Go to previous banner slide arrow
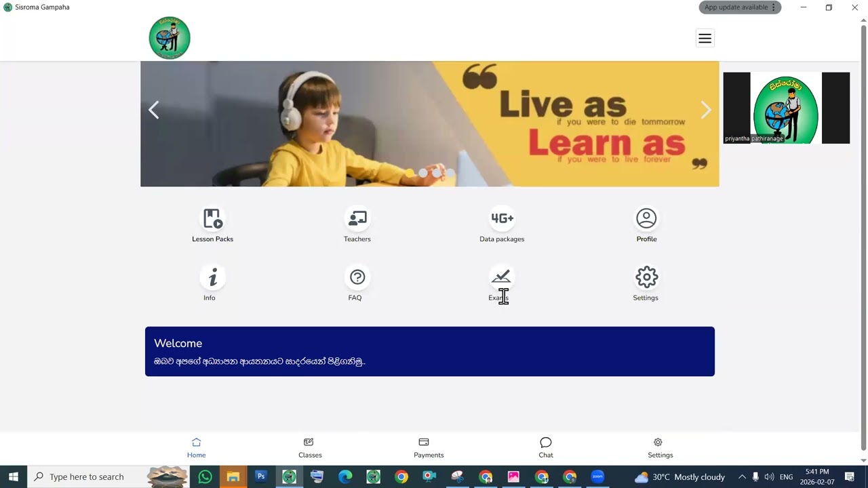 [154, 110]
